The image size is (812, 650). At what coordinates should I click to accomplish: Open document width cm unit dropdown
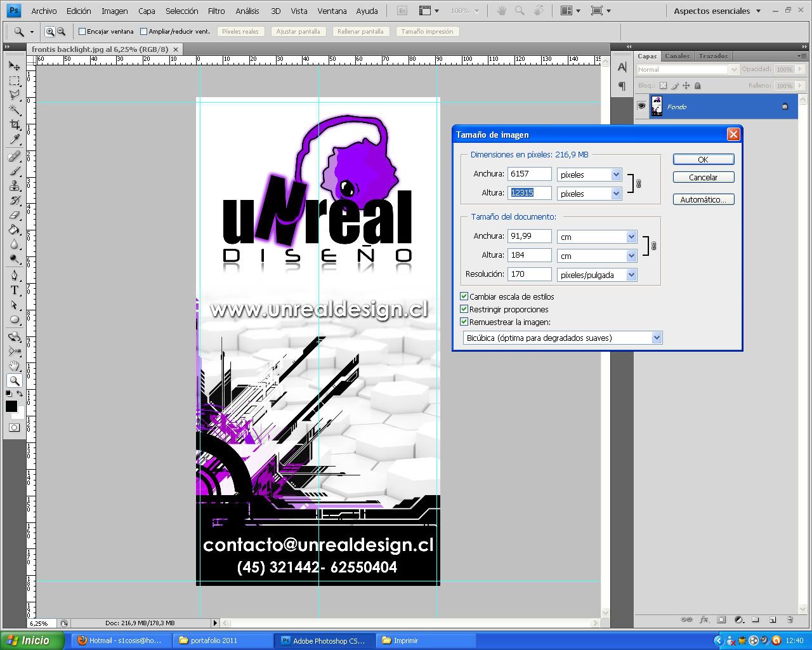(x=631, y=237)
